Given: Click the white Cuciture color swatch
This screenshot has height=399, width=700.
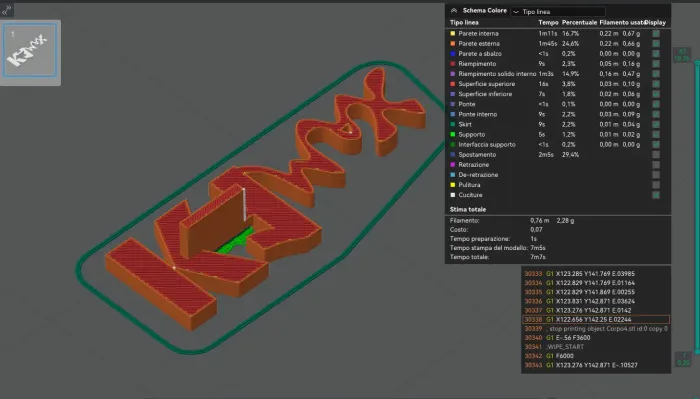Looking at the screenshot, I should point(453,195).
